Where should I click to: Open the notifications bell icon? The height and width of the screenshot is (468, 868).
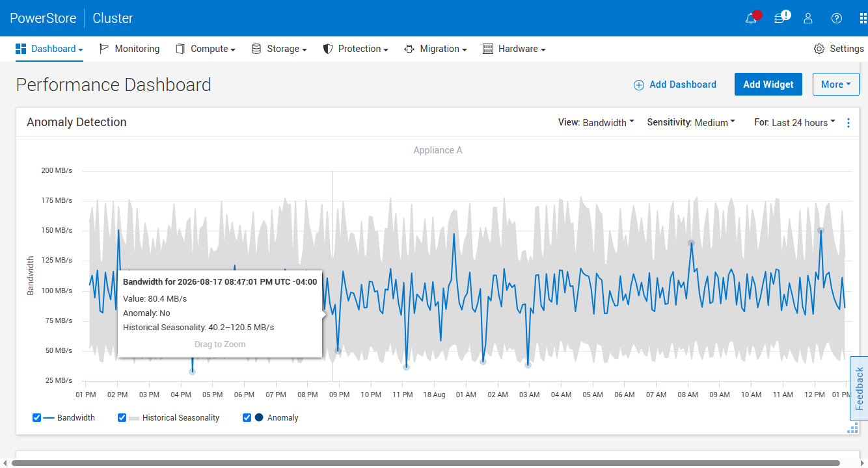coord(752,18)
